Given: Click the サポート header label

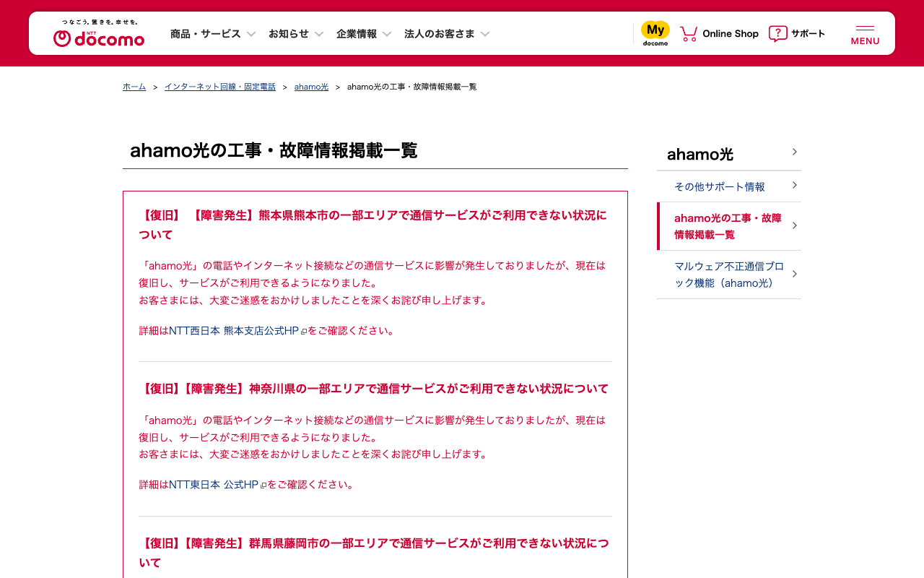Looking at the screenshot, I should 808,33.
